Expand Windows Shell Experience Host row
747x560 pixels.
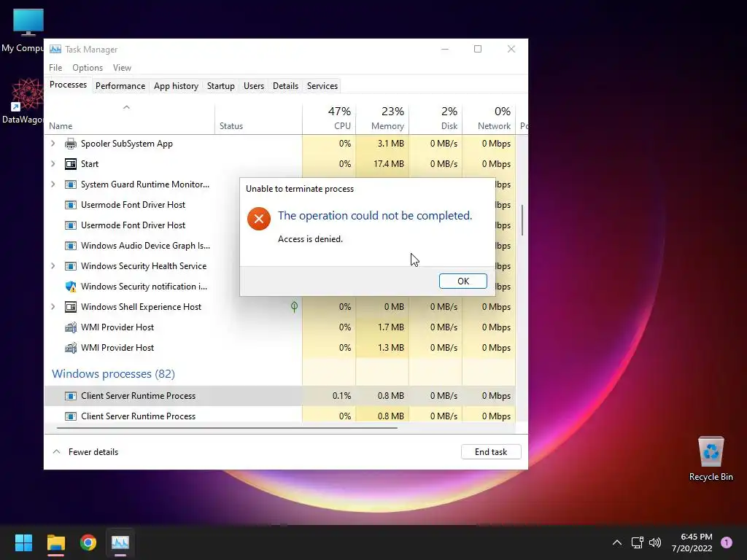click(53, 307)
